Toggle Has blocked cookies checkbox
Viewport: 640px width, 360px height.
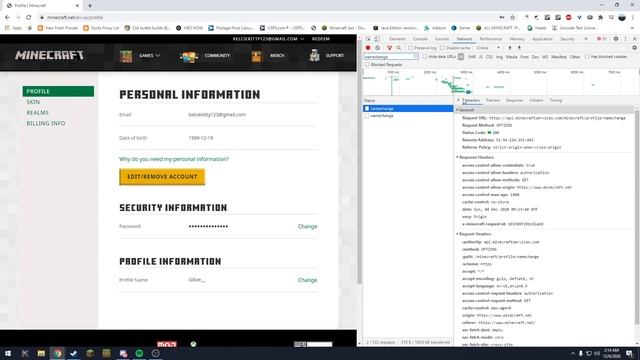click(x=587, y=57)
